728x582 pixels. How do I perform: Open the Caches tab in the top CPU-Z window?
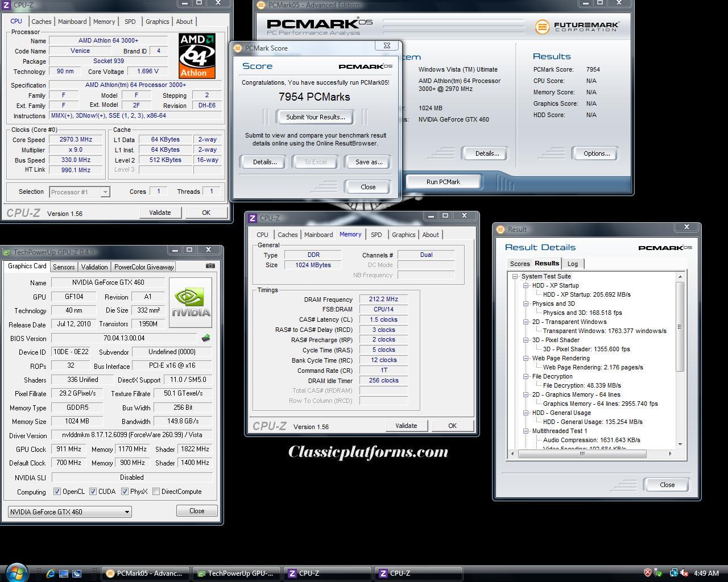coord(42,22)
